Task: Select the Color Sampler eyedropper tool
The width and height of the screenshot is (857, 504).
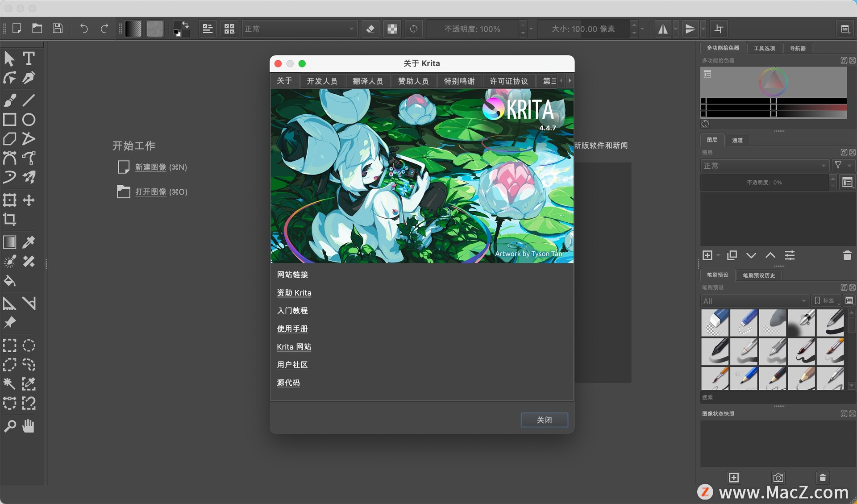Action: click(29, 242)
